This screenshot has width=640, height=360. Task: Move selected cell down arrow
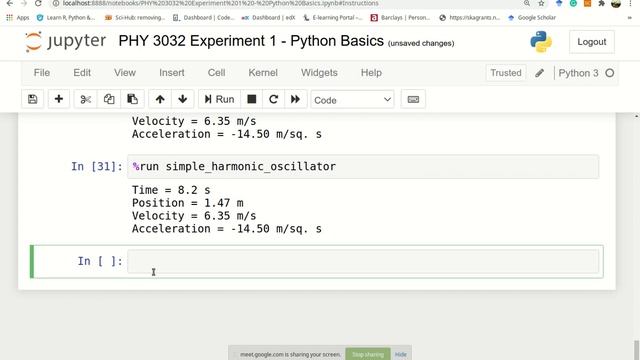point(182,99)
